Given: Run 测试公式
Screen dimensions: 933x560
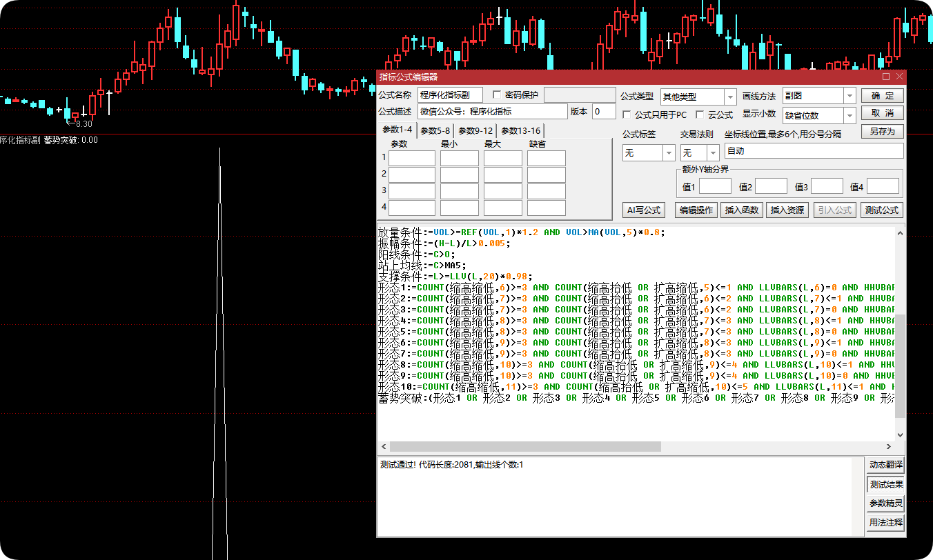Looking at the screenshot, I should (882, 210).
